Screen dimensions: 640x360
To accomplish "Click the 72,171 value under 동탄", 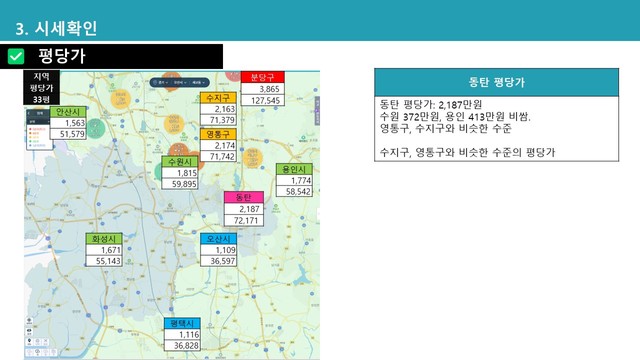I will [x=244, y=220].
